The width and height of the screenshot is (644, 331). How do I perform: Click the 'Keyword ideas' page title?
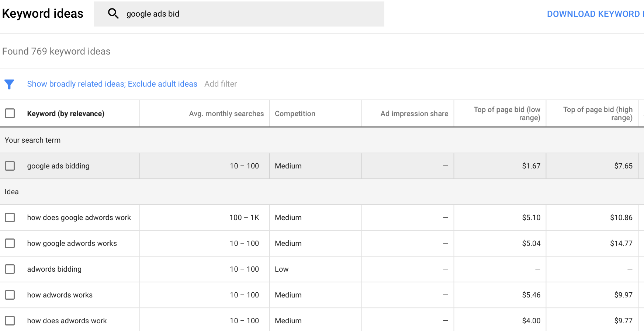[43, 14]
